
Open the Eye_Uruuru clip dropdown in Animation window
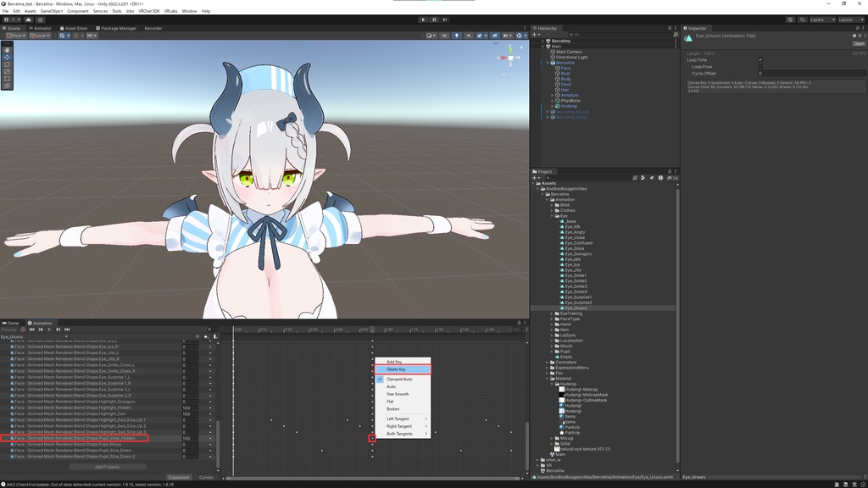click(66, 336)
